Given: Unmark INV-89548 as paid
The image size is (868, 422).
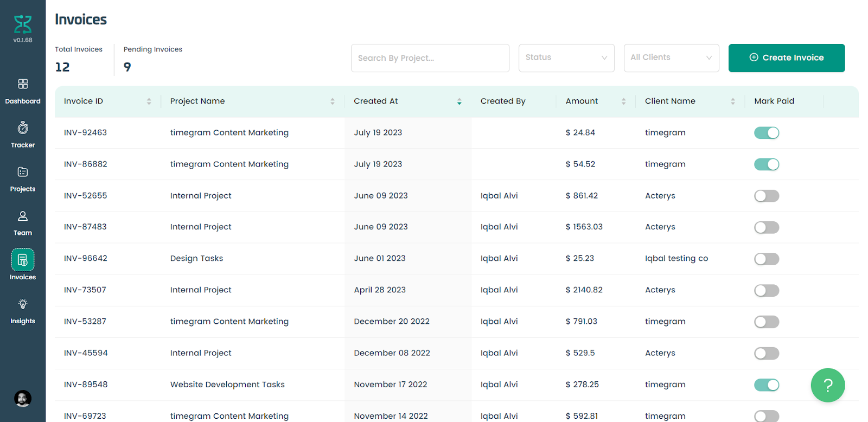Looking at the screenshot, I should (767, 385).
